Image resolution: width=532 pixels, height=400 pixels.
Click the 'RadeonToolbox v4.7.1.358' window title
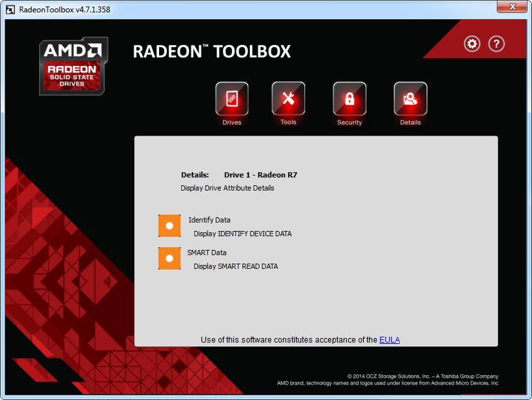tap(65, 10)
